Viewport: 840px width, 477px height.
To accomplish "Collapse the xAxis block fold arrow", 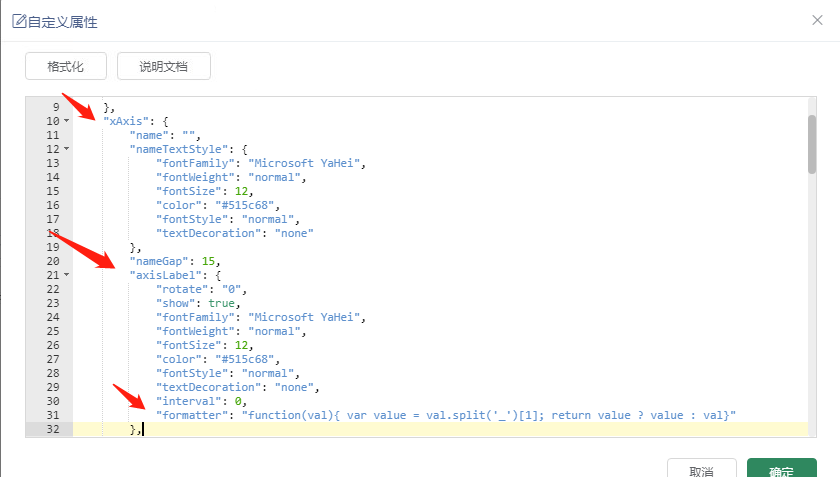I will (x=66, y=121).
